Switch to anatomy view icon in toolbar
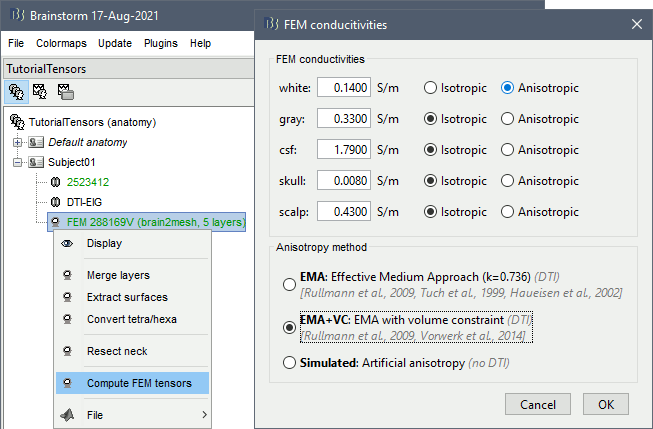 [x=17, y=92]
